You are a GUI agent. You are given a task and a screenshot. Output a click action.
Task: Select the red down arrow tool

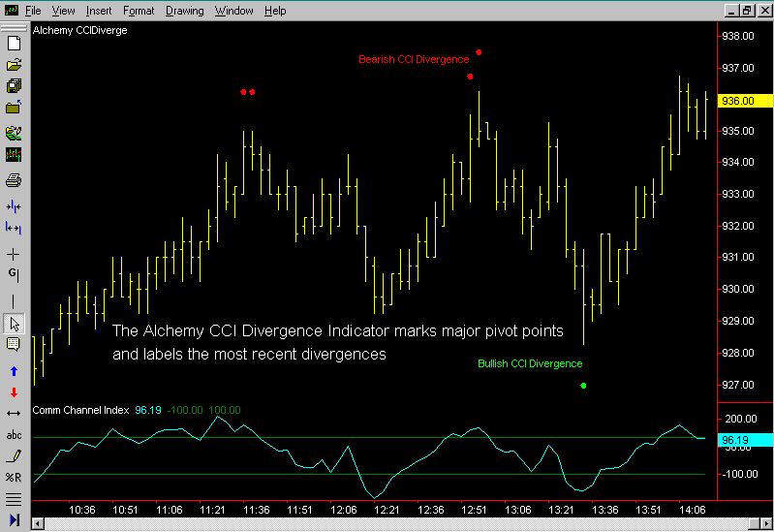tap(14, 392)
